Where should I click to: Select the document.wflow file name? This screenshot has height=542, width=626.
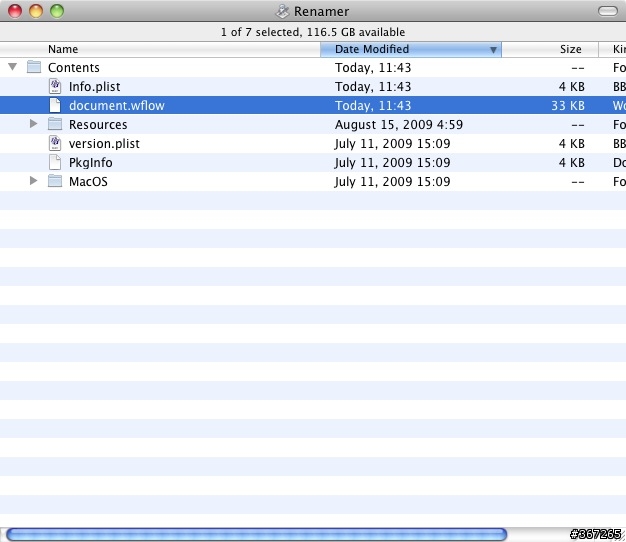coord(117,105)
